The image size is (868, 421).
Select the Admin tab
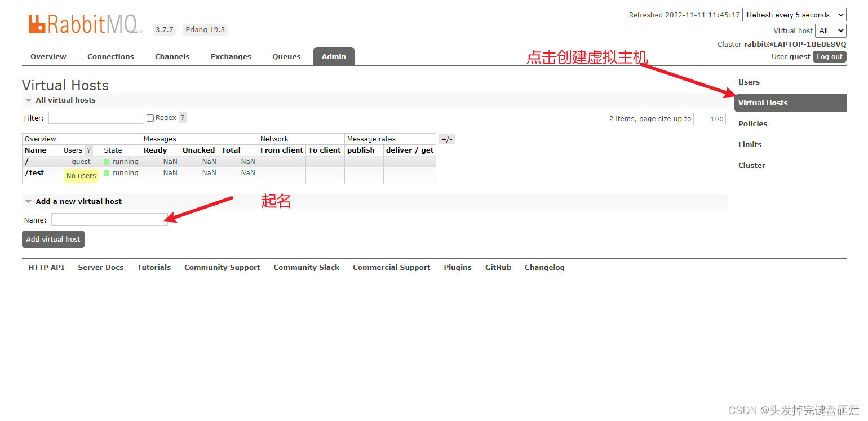[x=334, y=56]
